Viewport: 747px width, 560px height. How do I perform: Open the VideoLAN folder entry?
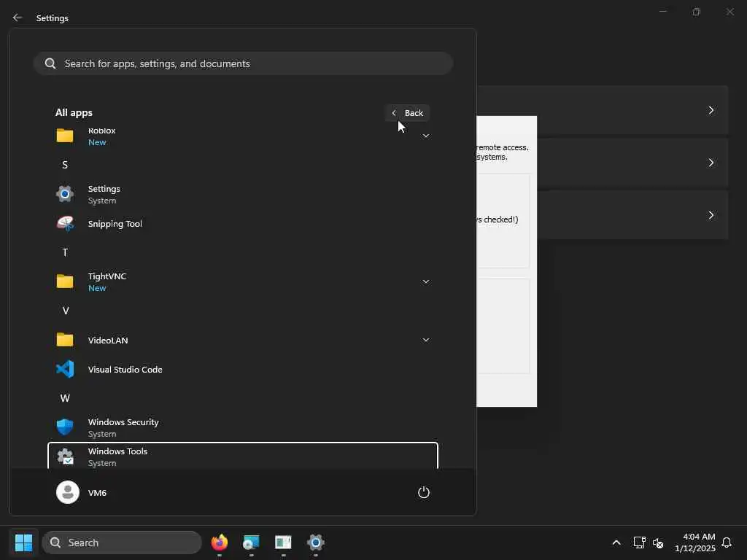click(x=242, y=340)
